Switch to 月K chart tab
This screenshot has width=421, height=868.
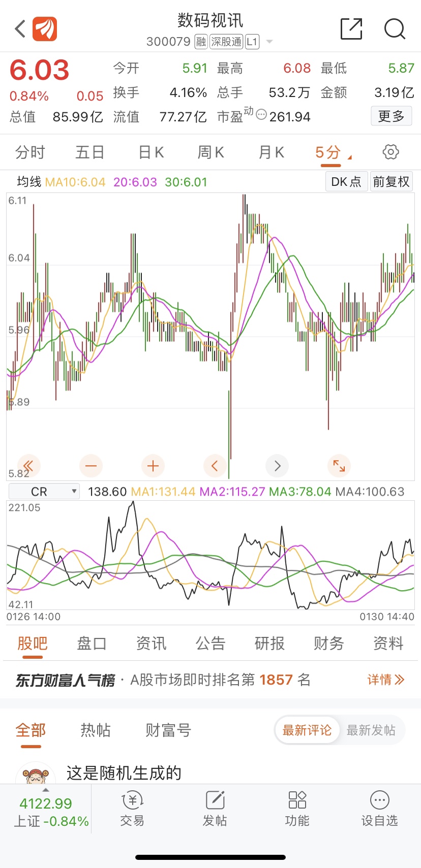click(x=271, y=152)
